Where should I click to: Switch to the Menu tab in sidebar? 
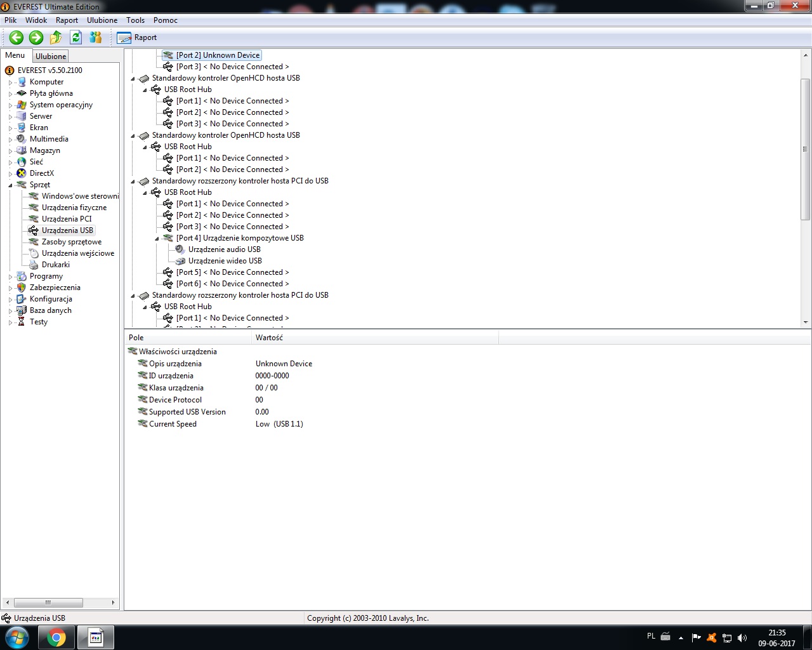tap(15, 55)
